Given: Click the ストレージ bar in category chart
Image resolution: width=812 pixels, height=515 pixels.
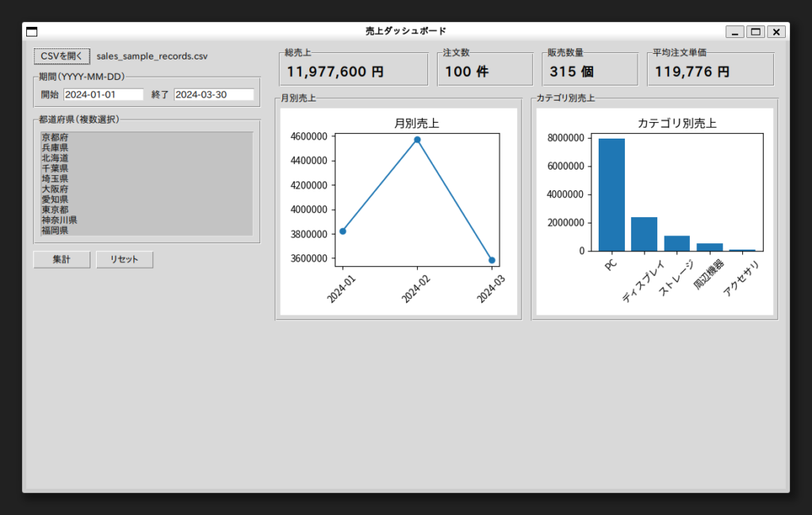Looking at the screenshot, I should click(x=676, y=243).
